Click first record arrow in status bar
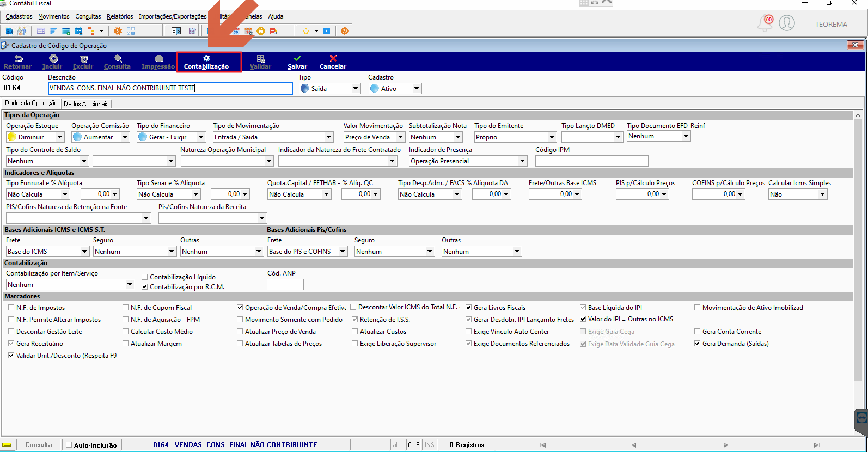The width and height of the screenshot is (868, 452). [542, 445]
